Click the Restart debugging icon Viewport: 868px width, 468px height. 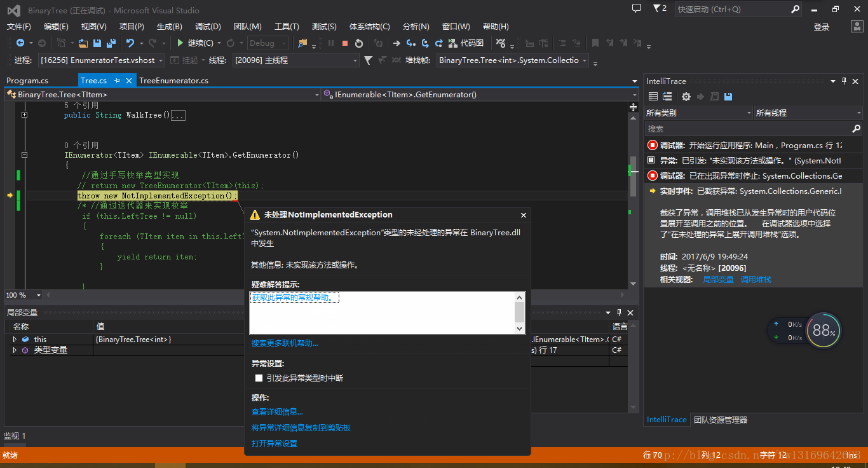[x=359, y=43]
